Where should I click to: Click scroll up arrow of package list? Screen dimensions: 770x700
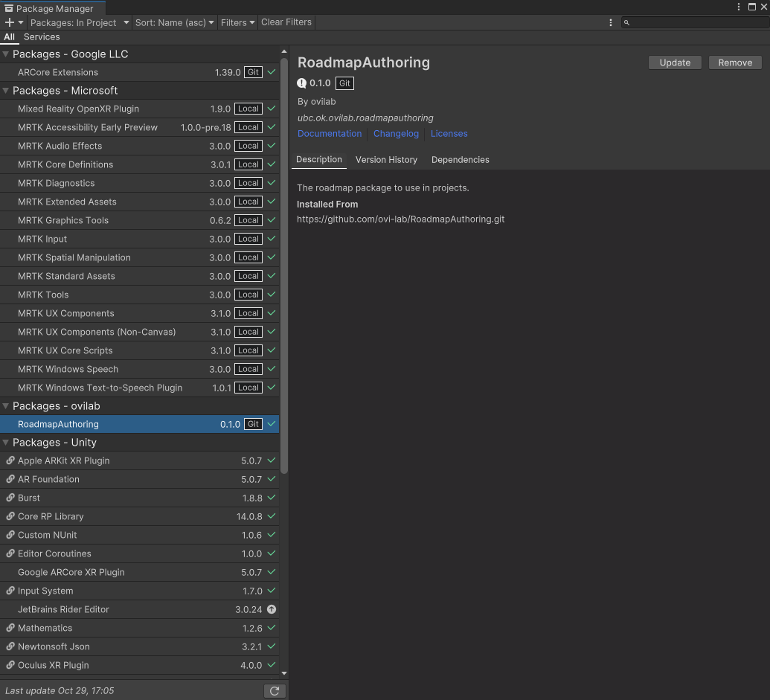[x=284, y=51]
